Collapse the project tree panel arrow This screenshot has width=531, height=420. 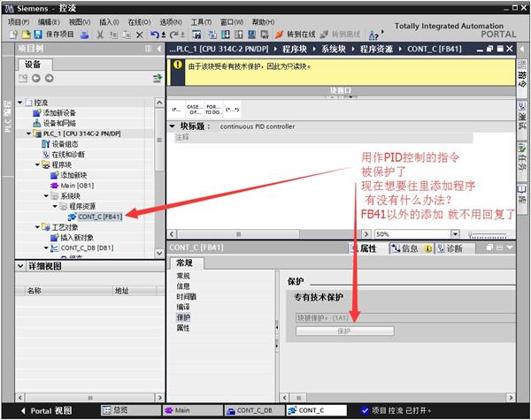pyautogui.click(x=158, y=49)
